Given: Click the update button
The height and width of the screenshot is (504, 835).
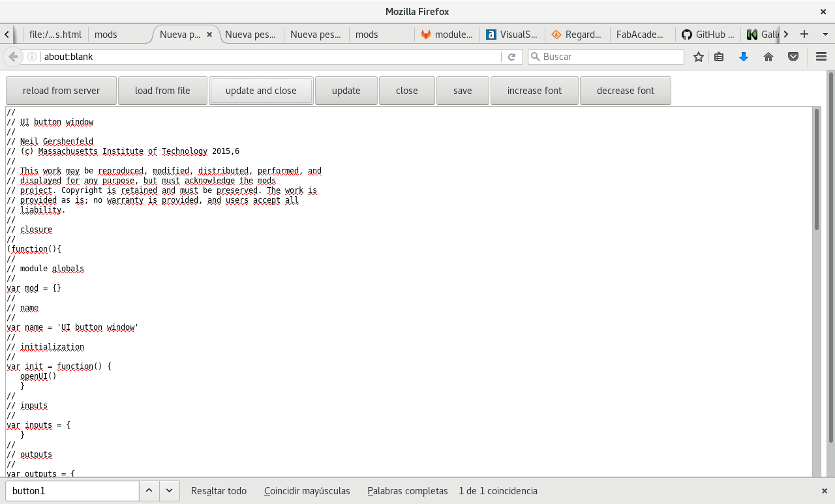Looking at the screenshot, I should click(346, 91).
